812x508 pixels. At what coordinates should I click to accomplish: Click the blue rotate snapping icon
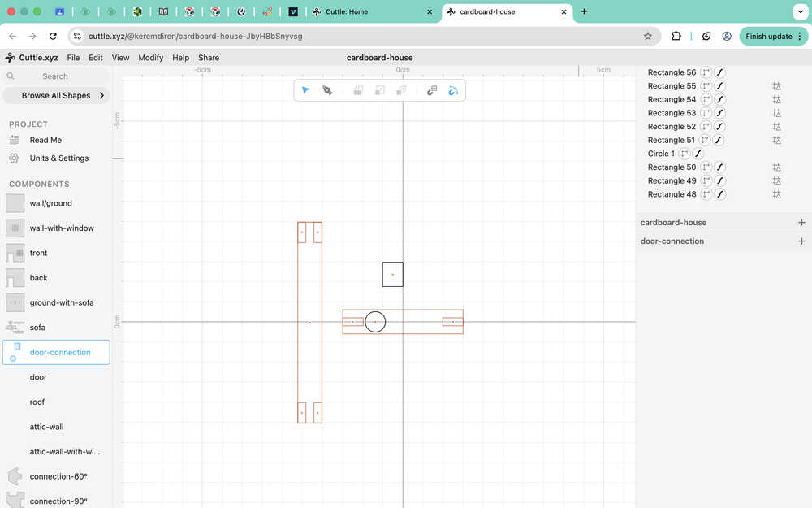pos(453,90)
